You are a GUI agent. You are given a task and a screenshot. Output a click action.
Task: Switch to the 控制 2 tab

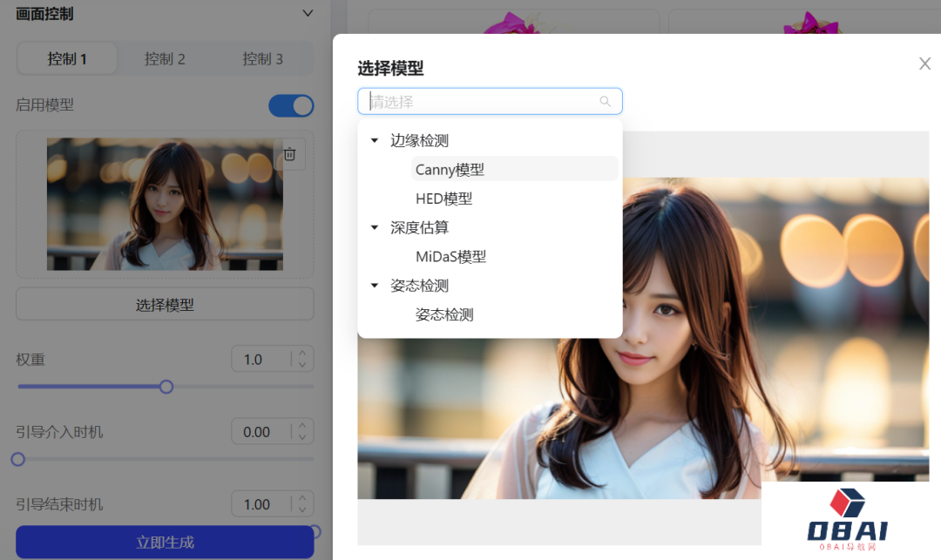tap(165, 59)
